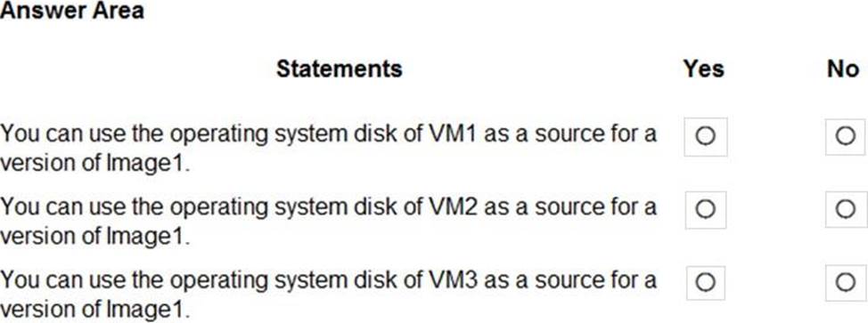Click 'version of Image1' under VM1 statement
Image resolution: width=868 pixels, height=323 pixels.
94,163
